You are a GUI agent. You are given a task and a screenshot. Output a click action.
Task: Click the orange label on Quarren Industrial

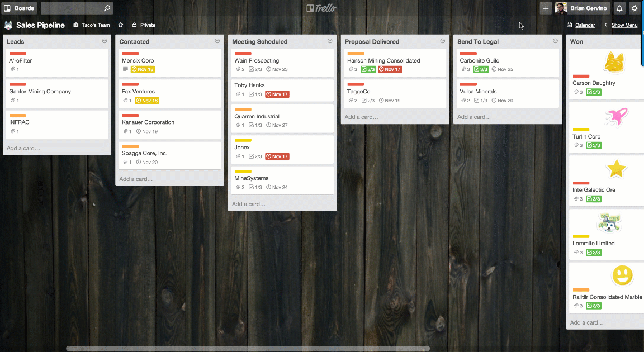pos(243,109)
